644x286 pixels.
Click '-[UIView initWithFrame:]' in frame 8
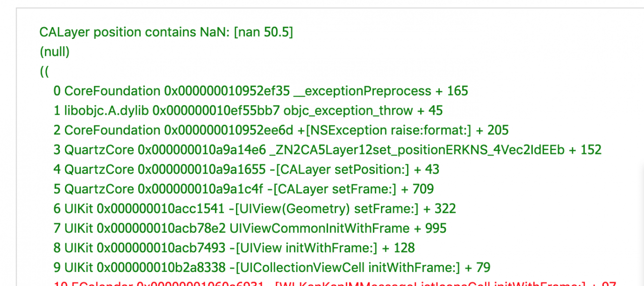click(306, 248)
